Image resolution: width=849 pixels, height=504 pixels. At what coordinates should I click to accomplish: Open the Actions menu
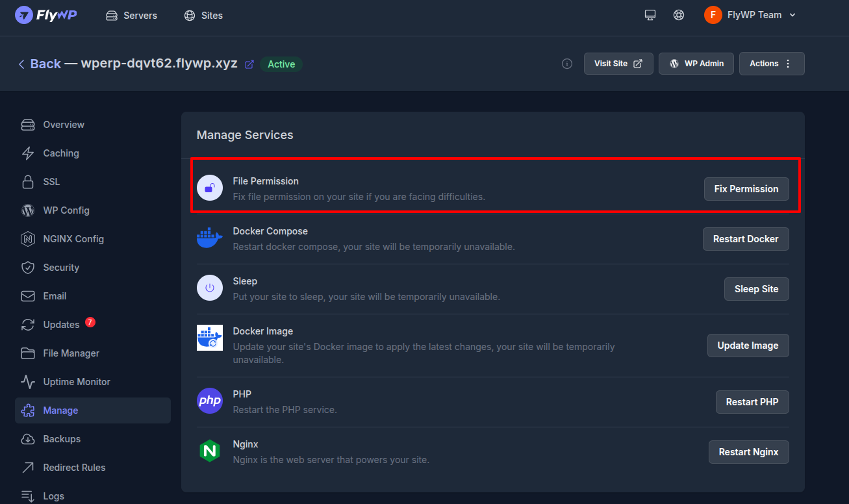tap(772, 64)
